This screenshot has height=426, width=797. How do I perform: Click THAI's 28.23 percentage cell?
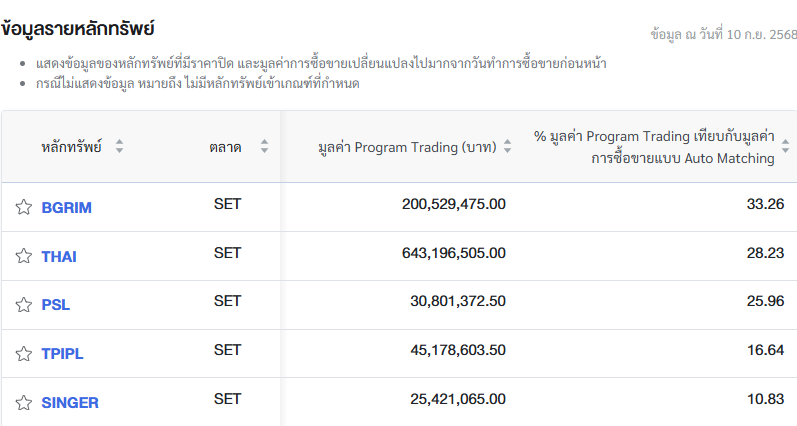[x=764, y=253]
